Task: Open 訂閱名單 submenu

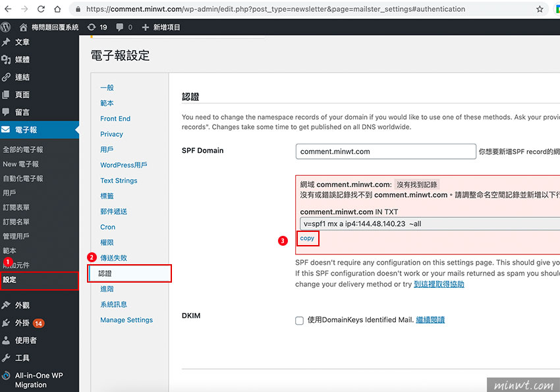Action: (16, 221)
